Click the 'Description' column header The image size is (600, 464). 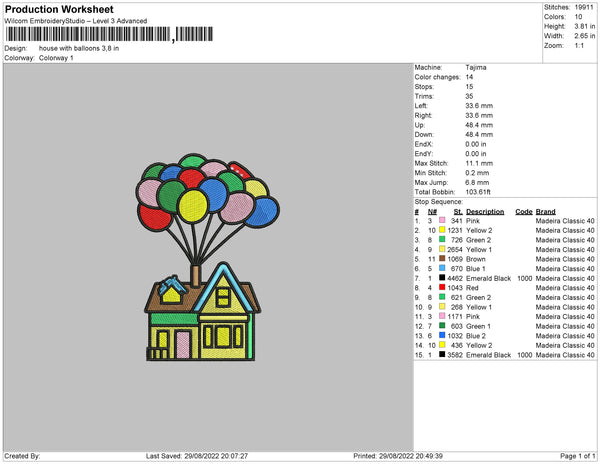coord(485,212)
